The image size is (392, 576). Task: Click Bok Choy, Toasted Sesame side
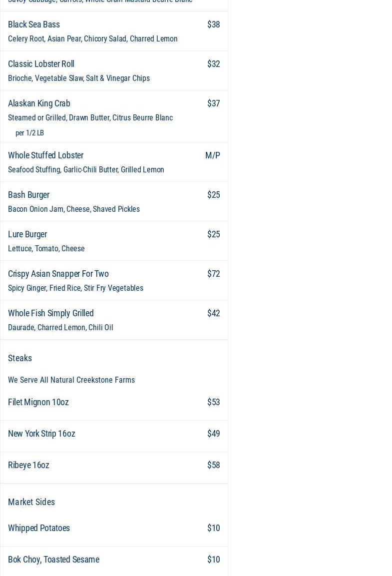pyautogui.click(x=53, y=560)
